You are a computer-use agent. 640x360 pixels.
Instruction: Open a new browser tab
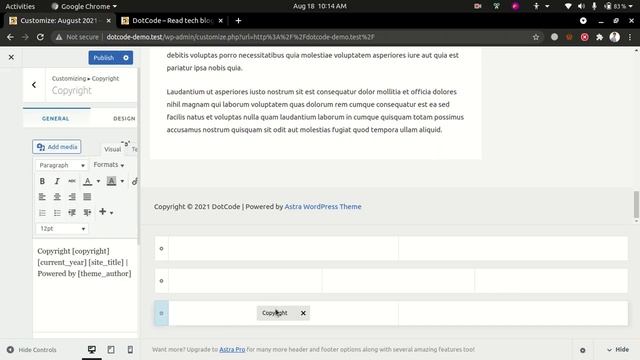tap(238, 20)
